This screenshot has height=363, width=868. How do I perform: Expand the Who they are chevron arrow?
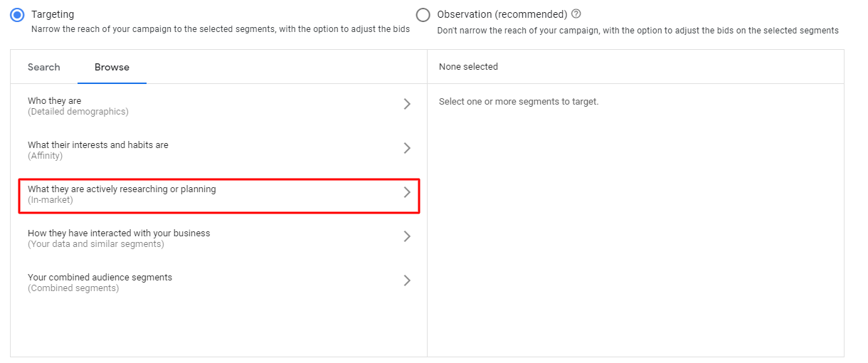[407, 104]
